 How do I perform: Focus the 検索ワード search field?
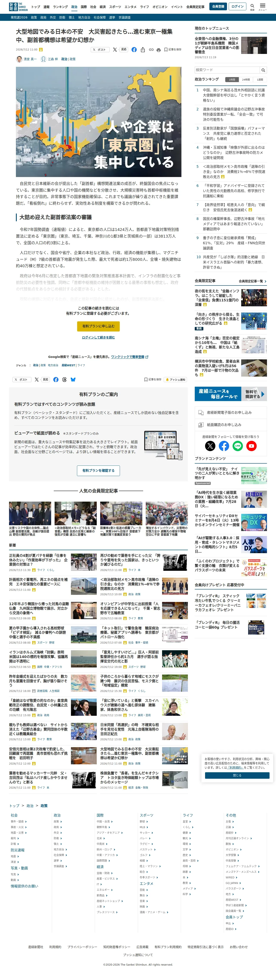[227, 70]
